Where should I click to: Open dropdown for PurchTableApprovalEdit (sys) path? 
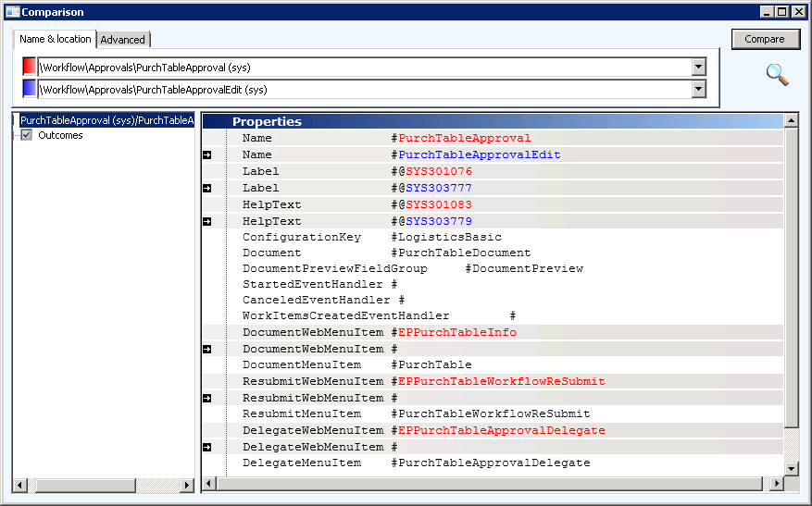[x=699, y=89]
